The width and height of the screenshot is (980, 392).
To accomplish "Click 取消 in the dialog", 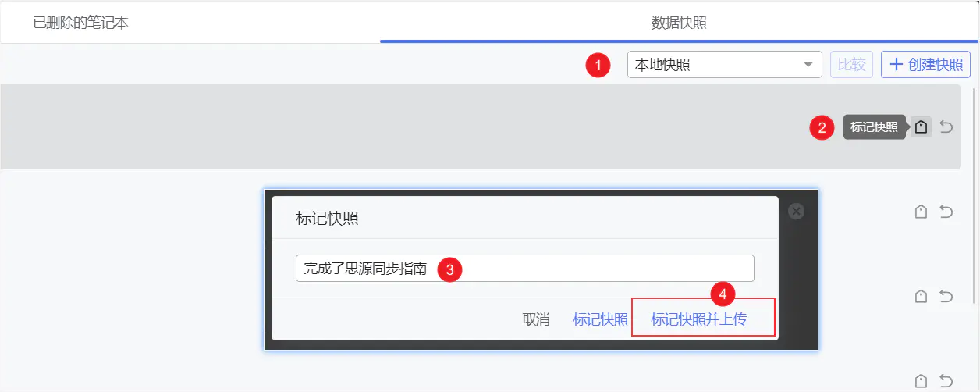I will click(x=536, y=319).
